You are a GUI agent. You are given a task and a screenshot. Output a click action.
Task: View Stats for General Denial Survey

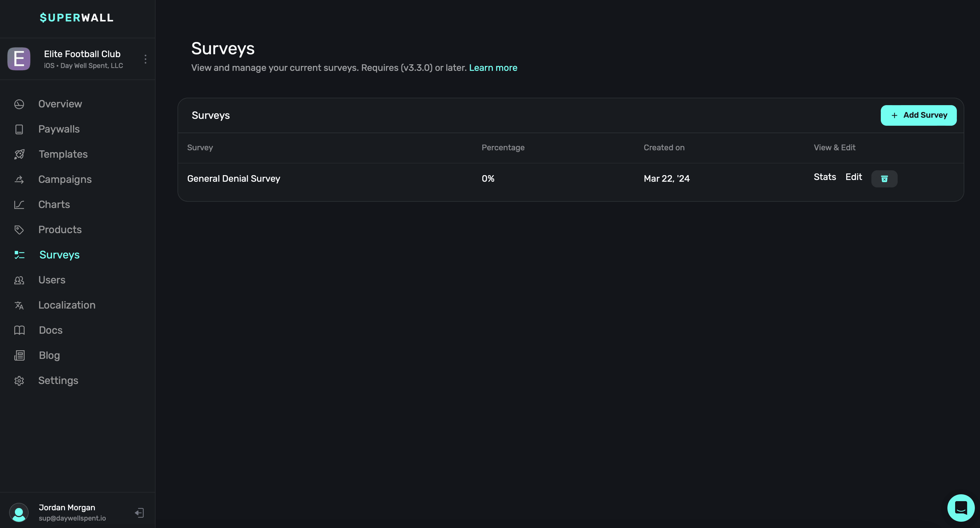click(x=824, y=177)
